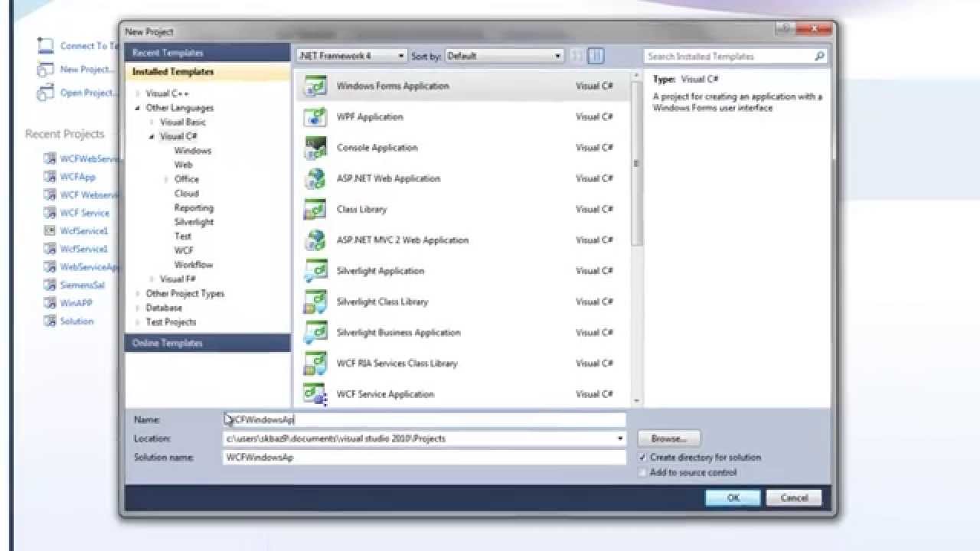The width and height of the screenshot is (980, 551).
Task: Select the Windows Forms Application template icon
Action: pyautogui.click(x=315, y=86)
